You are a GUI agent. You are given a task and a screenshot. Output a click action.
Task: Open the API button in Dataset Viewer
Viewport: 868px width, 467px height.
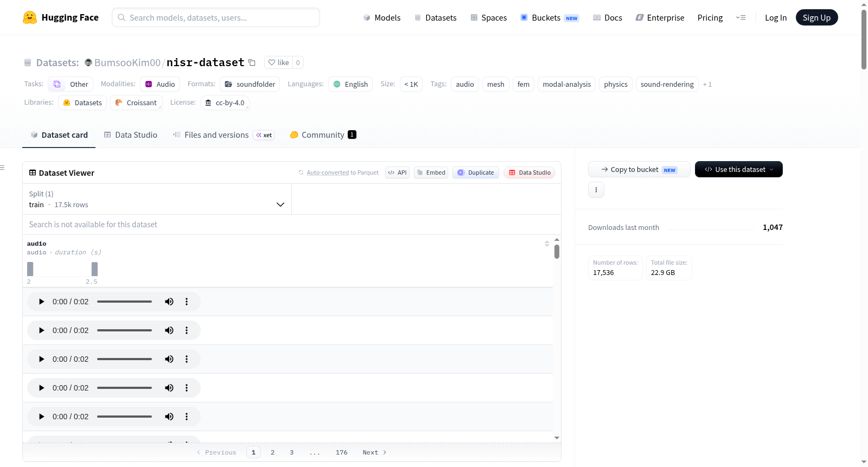(x=397, y=172)
